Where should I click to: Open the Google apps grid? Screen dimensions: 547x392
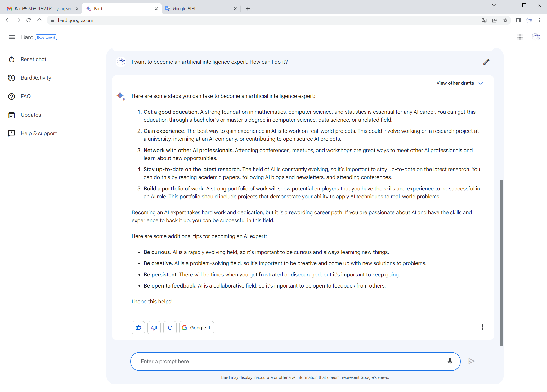[x=520, y=37]
